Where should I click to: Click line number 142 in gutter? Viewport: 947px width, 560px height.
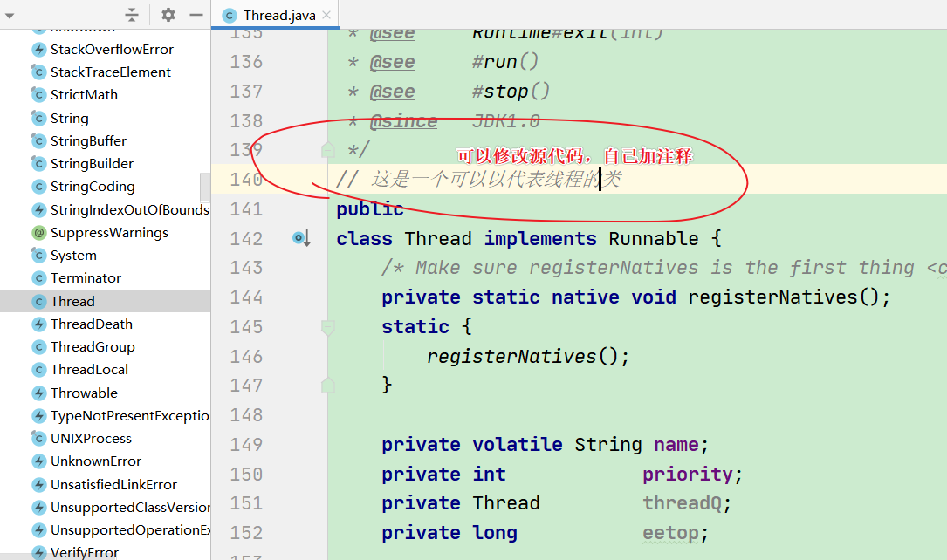click(x=246, y=238)
